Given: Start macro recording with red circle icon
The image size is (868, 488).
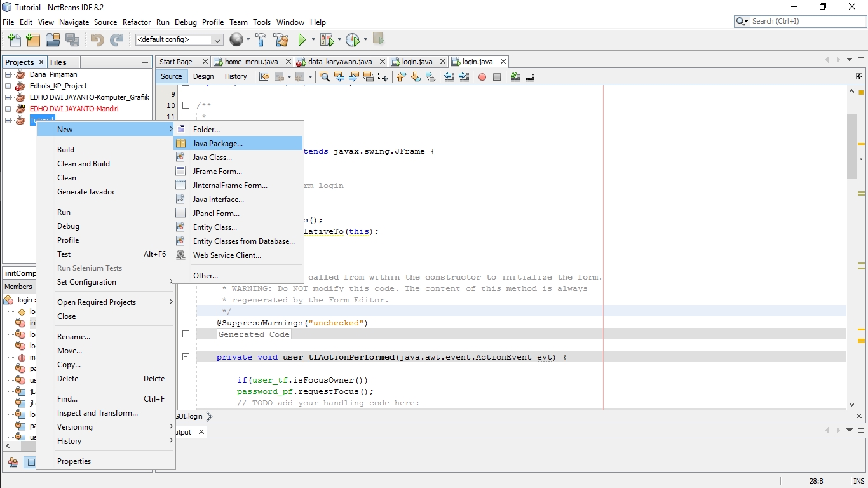Looking at the screenshot, I should [482, 77].
